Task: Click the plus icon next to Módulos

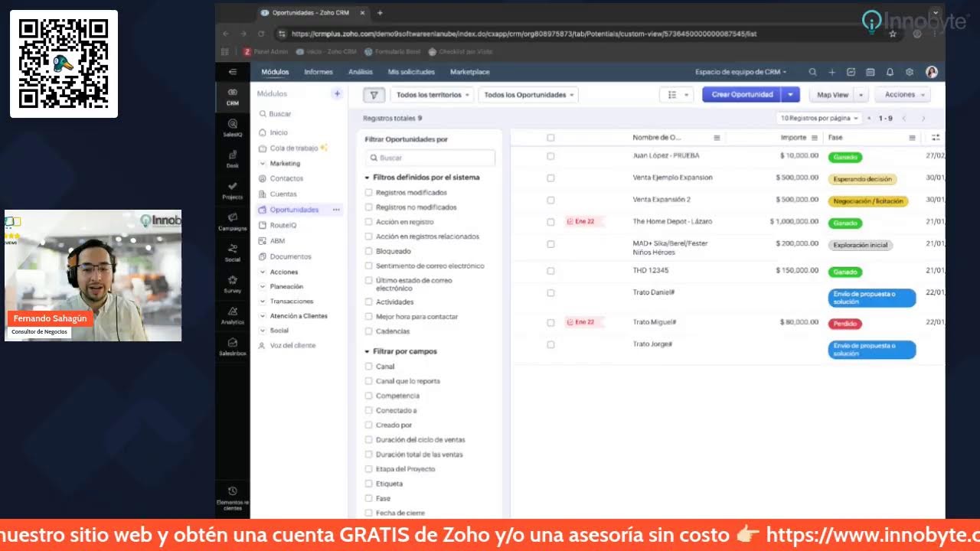Action: pos(336,93)
